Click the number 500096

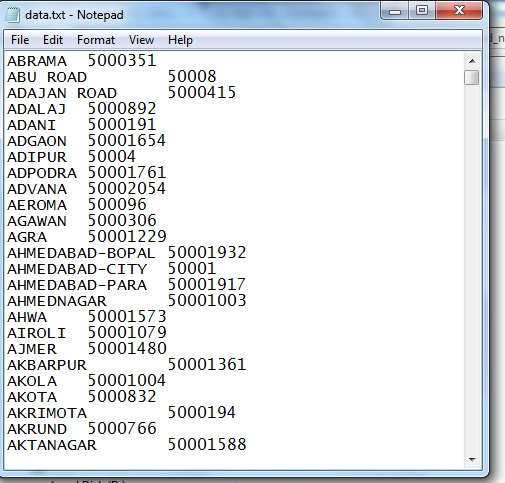pyautogui.click(x=117, y=205)
